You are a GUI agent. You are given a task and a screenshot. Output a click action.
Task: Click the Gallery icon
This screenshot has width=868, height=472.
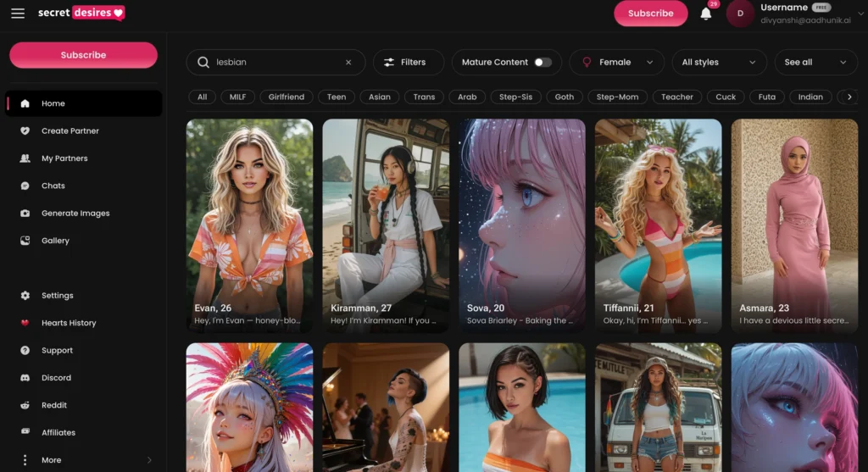(25, 241)
